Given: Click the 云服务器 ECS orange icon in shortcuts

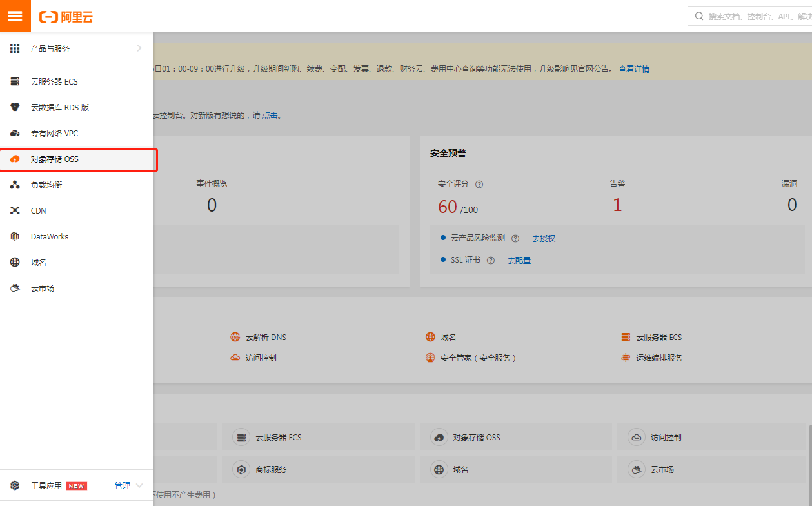Looking at the screenshot, I should click(x=625, y=337).
